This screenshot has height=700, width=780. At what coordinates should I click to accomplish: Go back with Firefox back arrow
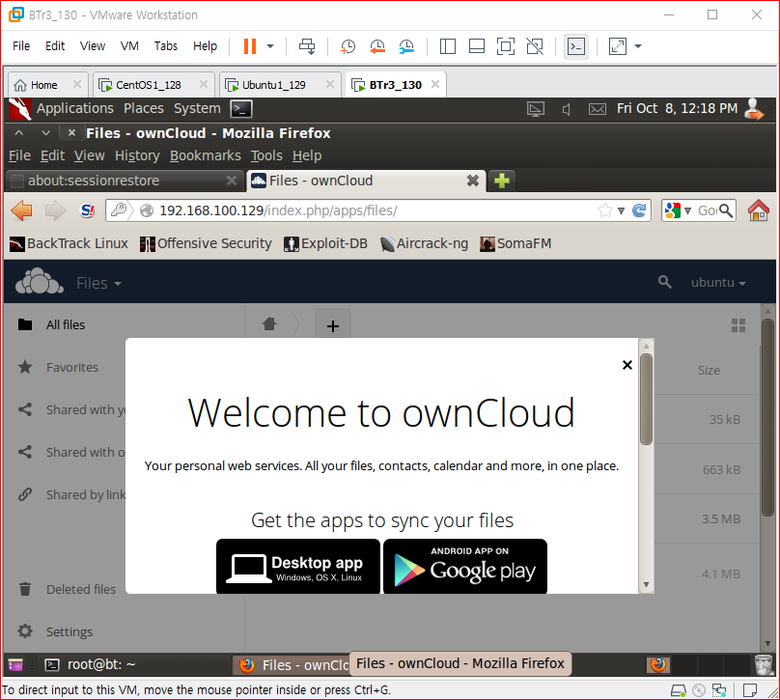click(x=21, y=210)
